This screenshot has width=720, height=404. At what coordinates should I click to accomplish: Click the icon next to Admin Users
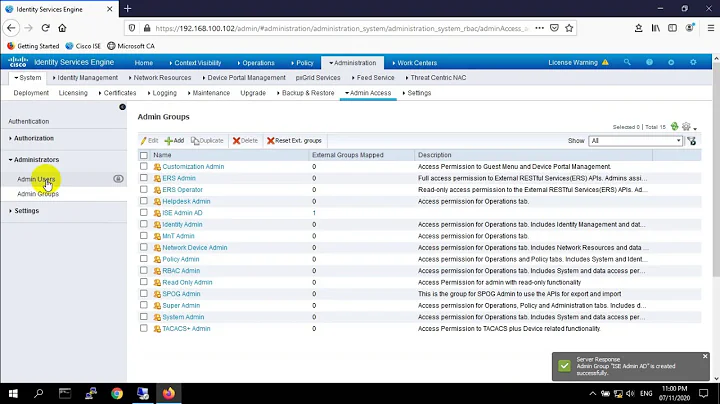(118, 179)
